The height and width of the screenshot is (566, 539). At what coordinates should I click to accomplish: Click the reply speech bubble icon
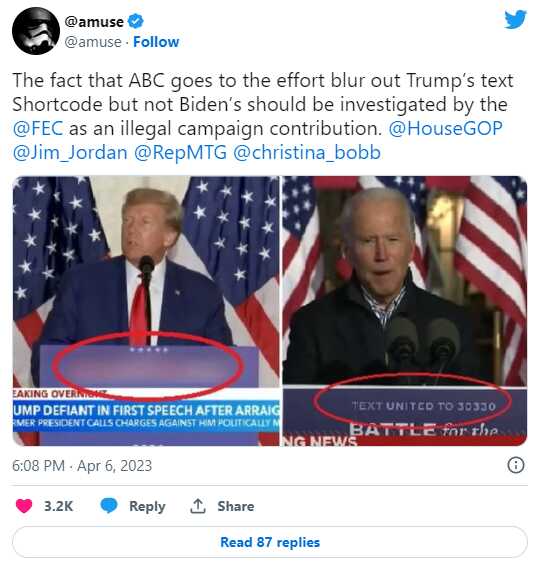click(x=109, y=506)
